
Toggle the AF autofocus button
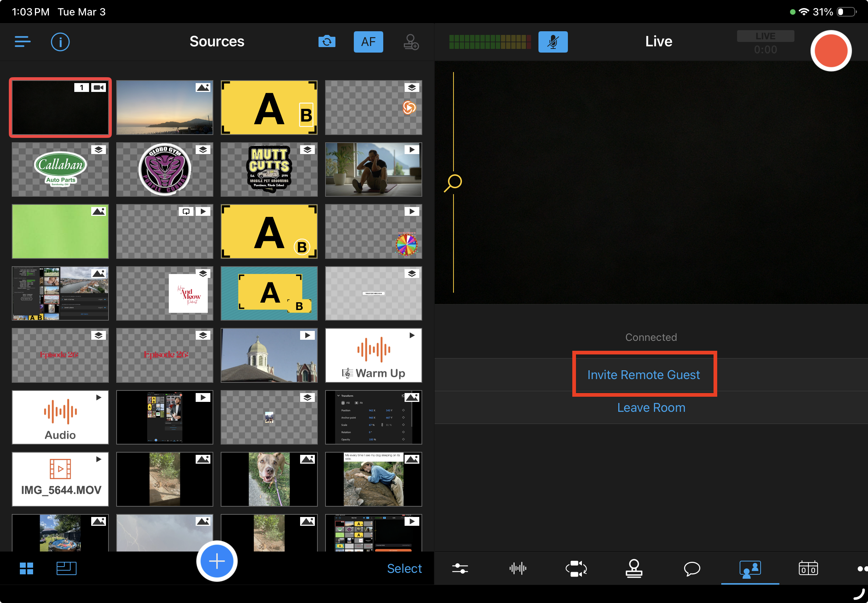coord(368,42)
